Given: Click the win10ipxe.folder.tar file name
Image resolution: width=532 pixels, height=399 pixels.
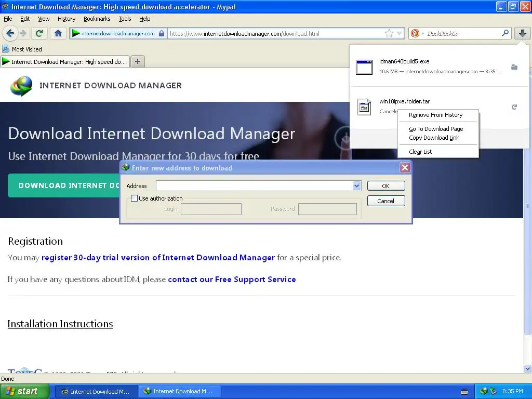Looking at the screenshot, I should click(x=404, y=101).
